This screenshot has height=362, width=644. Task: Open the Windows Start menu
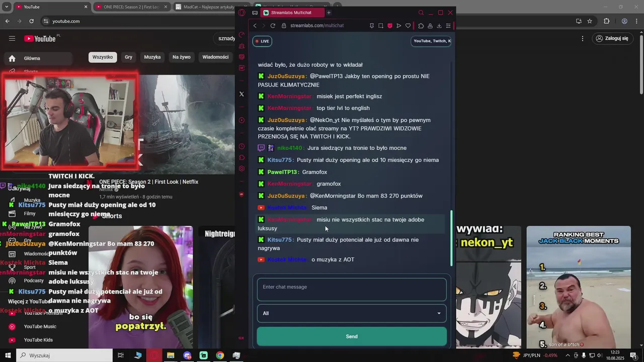point(8,355)
